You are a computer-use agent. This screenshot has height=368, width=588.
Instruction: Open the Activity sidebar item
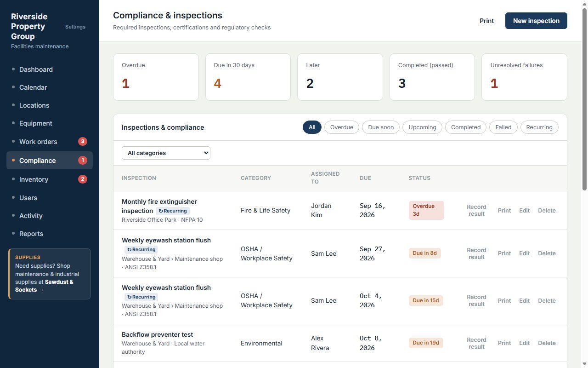tap(50, 216)
